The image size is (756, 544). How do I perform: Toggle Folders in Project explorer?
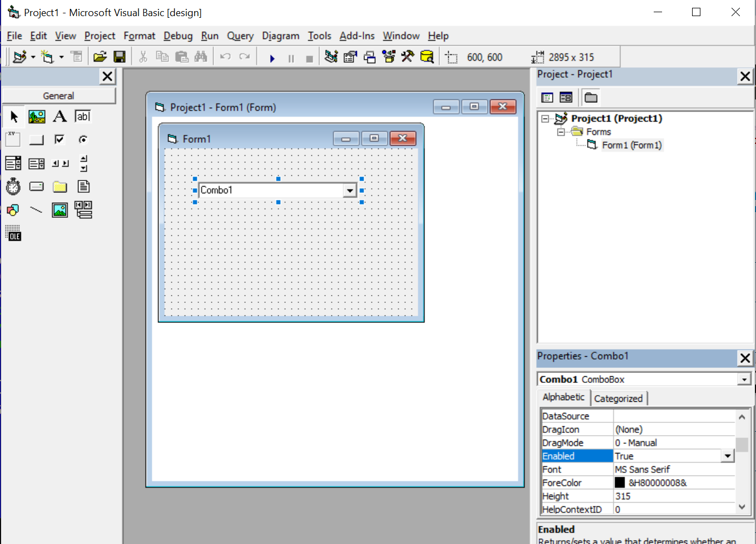coord(591,98)
